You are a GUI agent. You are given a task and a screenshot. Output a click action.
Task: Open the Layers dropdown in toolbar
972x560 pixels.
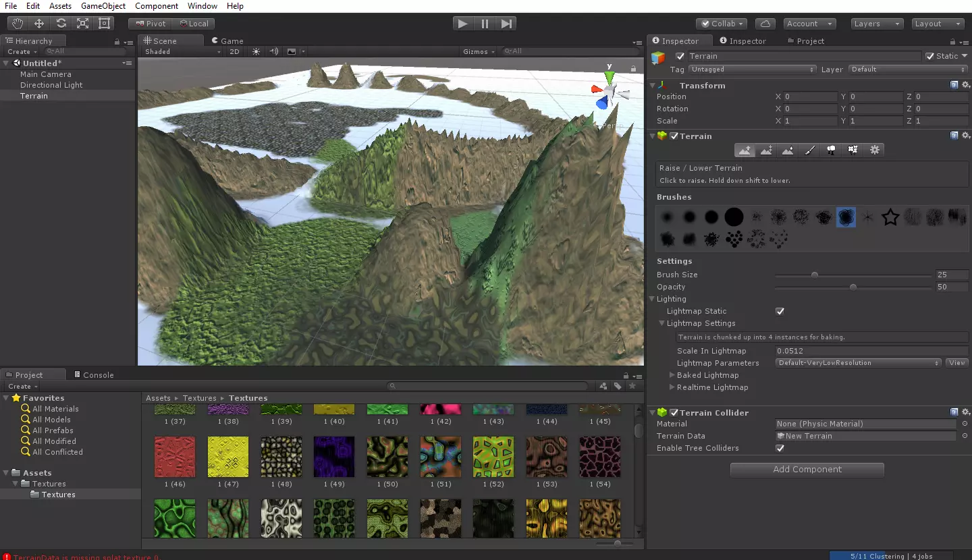[877, 24]
